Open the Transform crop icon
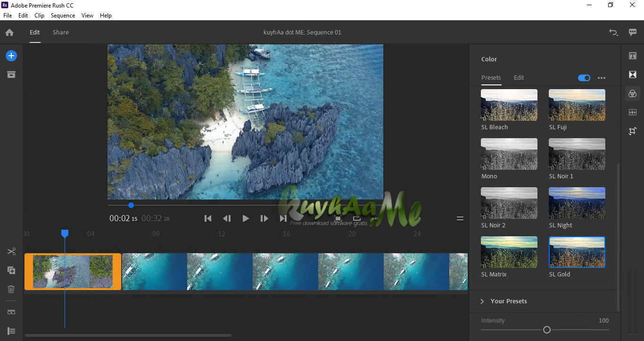 (x=633, y=131)
